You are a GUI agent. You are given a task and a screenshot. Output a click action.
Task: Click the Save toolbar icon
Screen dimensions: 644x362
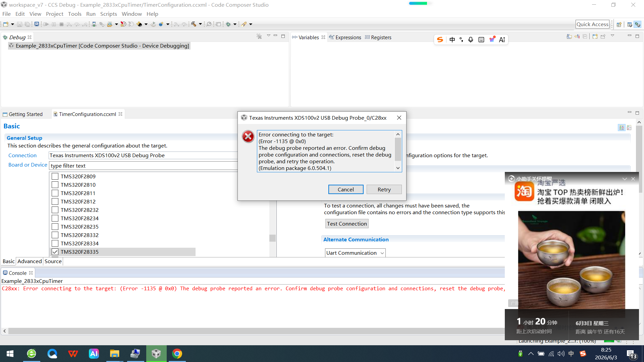pyautogui.click(x=19, y=24)
